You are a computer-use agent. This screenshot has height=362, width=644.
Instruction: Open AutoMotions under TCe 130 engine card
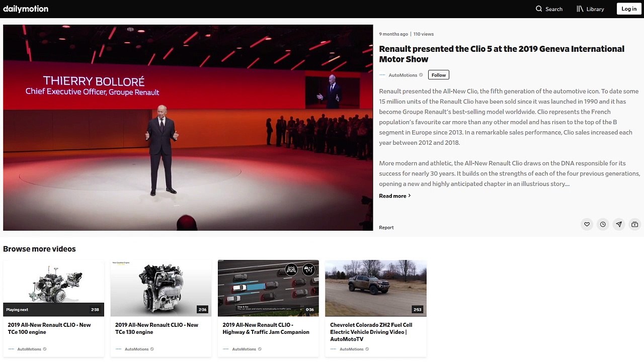click(x=136, y=349)
